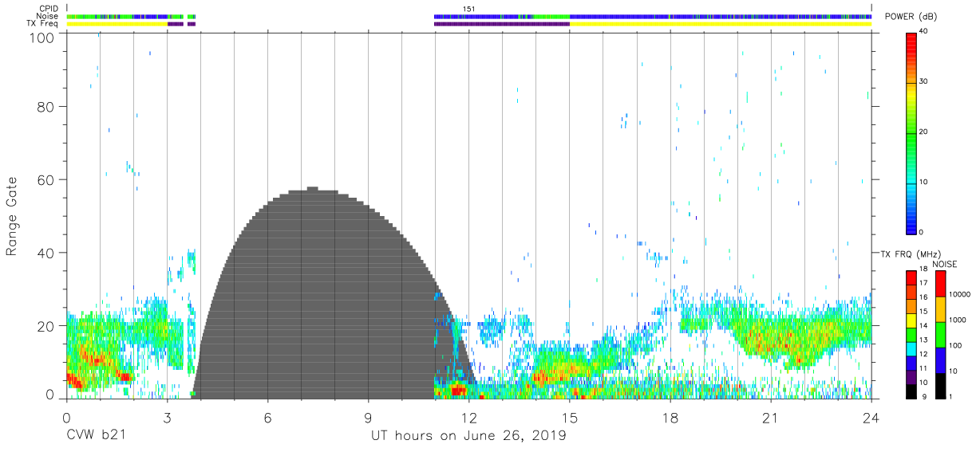
Task: Click the CPID value 151
Action: point(469,8)
